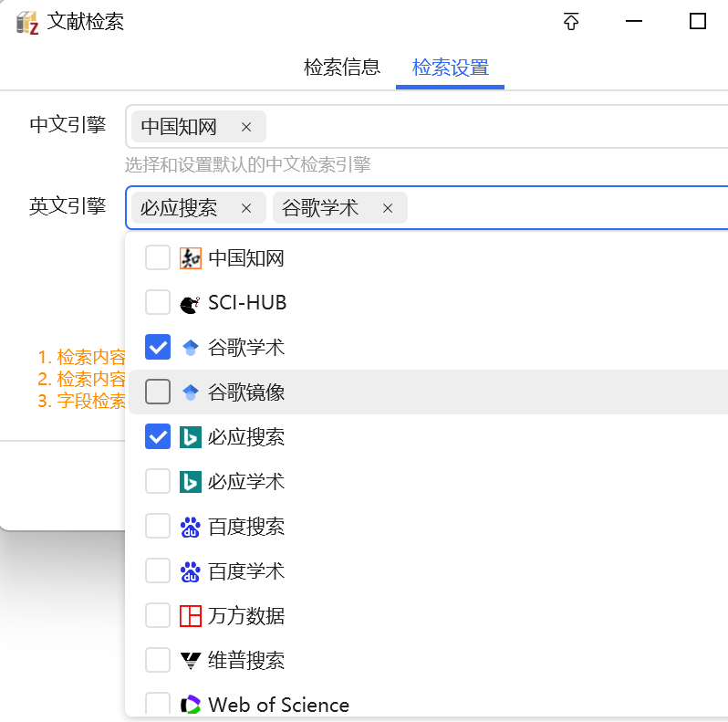Viewport: 728px width, 722px height.
Task: Tick the 维普搜索 checkbox
Action: [x=158, y=660]
